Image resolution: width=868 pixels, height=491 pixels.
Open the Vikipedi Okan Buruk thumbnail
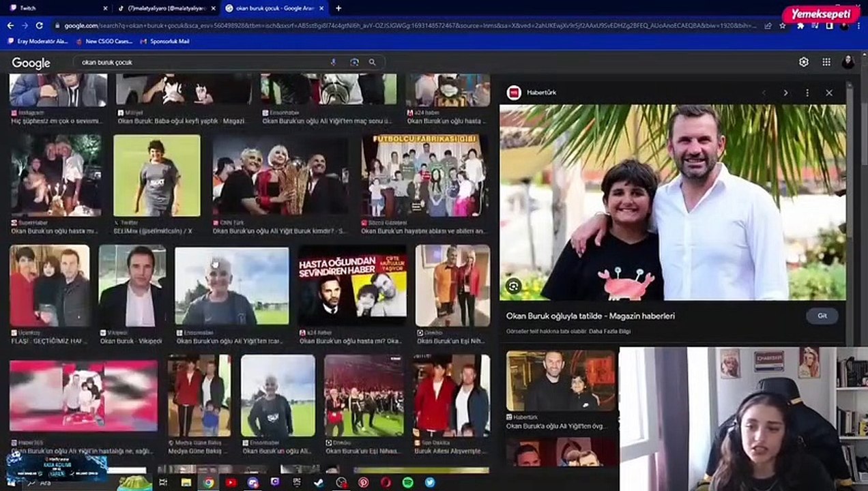[132, 285]
